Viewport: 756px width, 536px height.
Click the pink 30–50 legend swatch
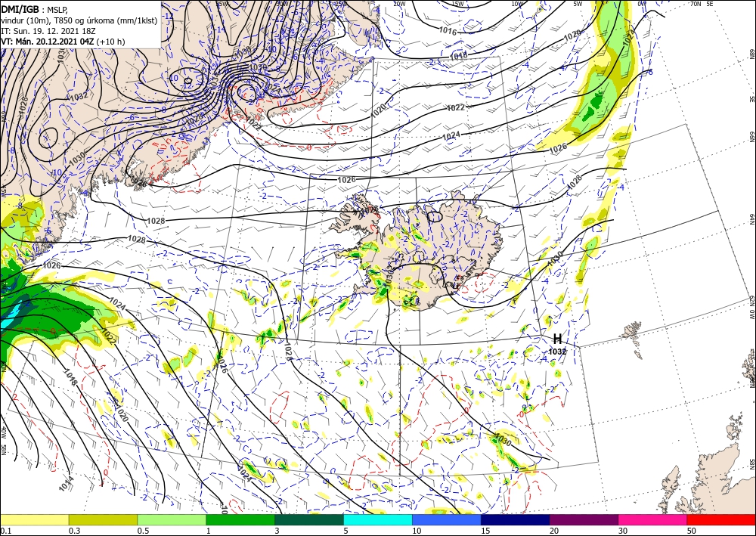click(x=653, y=519)
